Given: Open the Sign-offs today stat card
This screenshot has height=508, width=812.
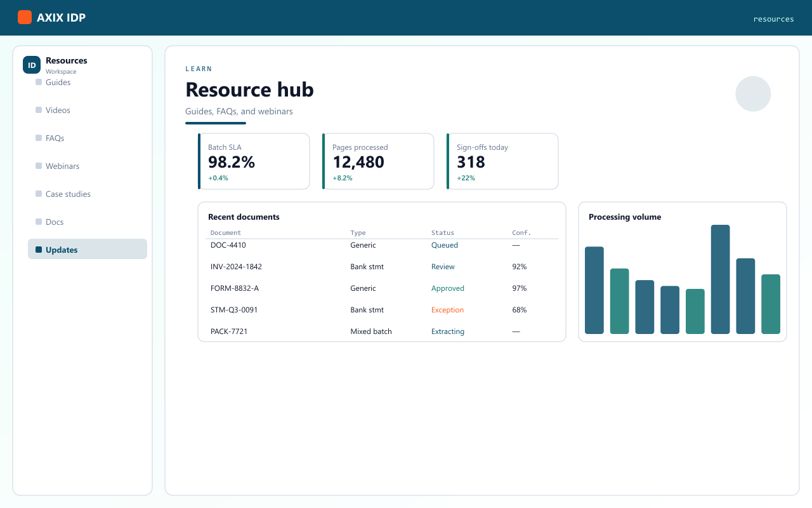Looking at the screenshot, I should tap(502, 161).
